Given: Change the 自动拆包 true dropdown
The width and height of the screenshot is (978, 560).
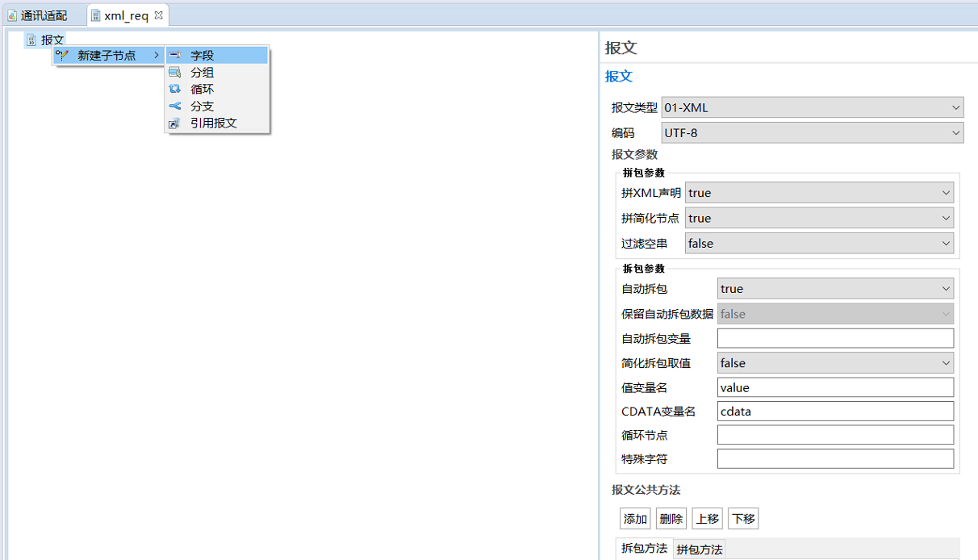Looking at the screenshot, I should pyautogui.click(x=834, y=289).
